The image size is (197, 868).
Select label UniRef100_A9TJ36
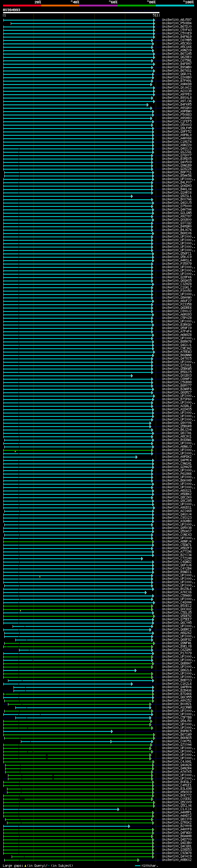(177, 101)
